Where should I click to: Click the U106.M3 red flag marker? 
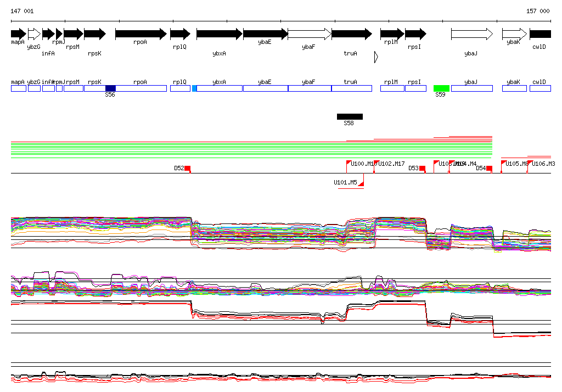pos(530,163)
